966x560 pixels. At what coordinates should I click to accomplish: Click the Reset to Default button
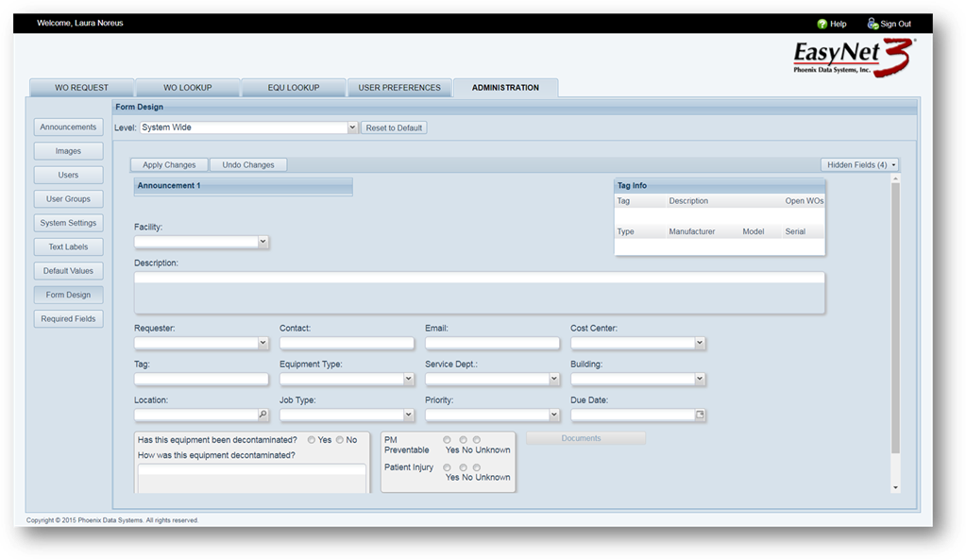(x=394, y=127)
